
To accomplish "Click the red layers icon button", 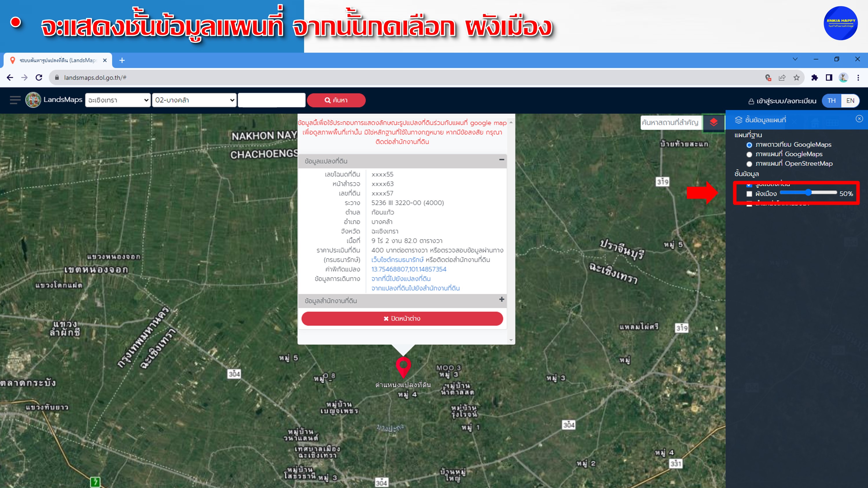I will point(713,122).
